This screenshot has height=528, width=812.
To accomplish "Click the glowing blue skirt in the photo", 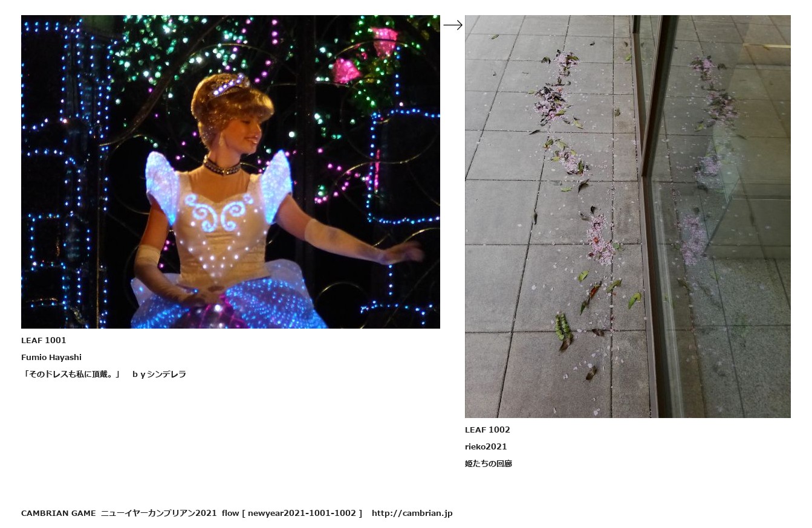I will (x=230, y=302).
